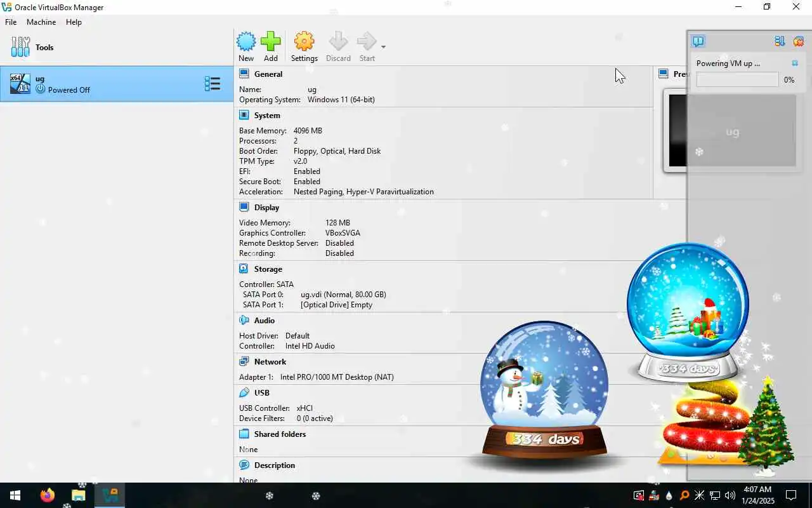
Task: Click the Intel HD Audio controller value
Action: (x=310, y=346)
